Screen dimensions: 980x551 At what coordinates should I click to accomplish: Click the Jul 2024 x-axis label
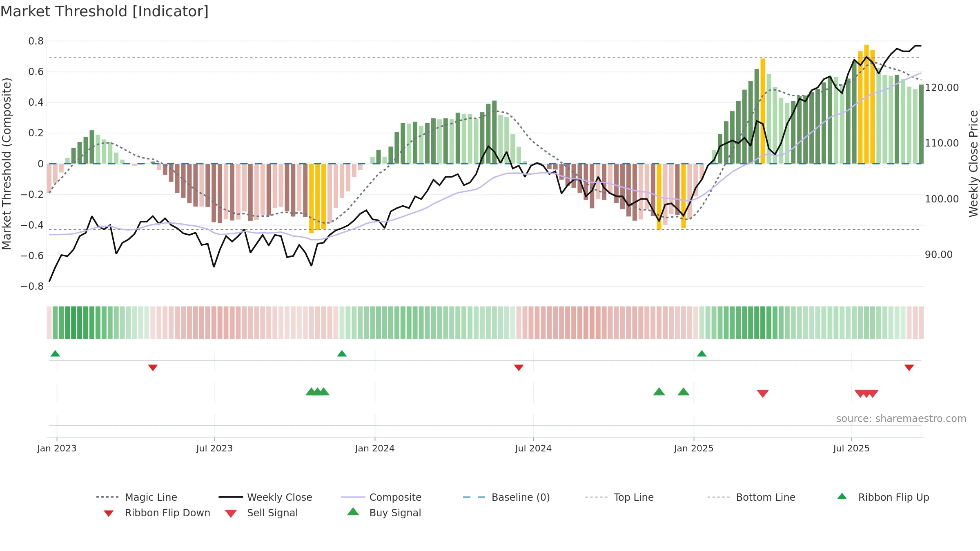point(533,448)
